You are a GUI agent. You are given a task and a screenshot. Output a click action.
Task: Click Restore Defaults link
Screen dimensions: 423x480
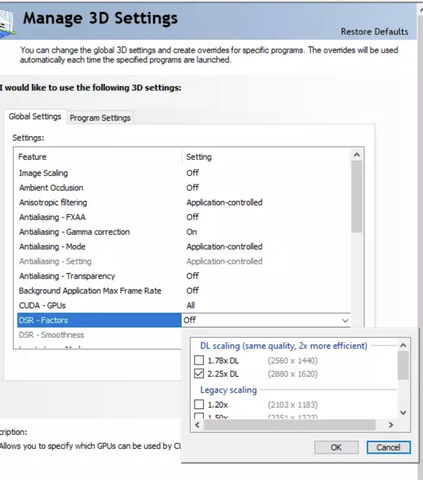point(374,32)
